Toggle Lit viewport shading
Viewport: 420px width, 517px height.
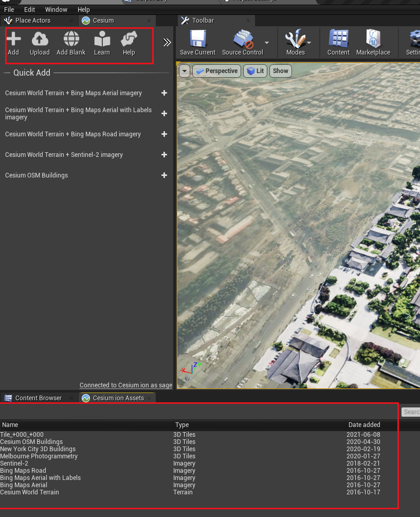click(x=255, y=71)
